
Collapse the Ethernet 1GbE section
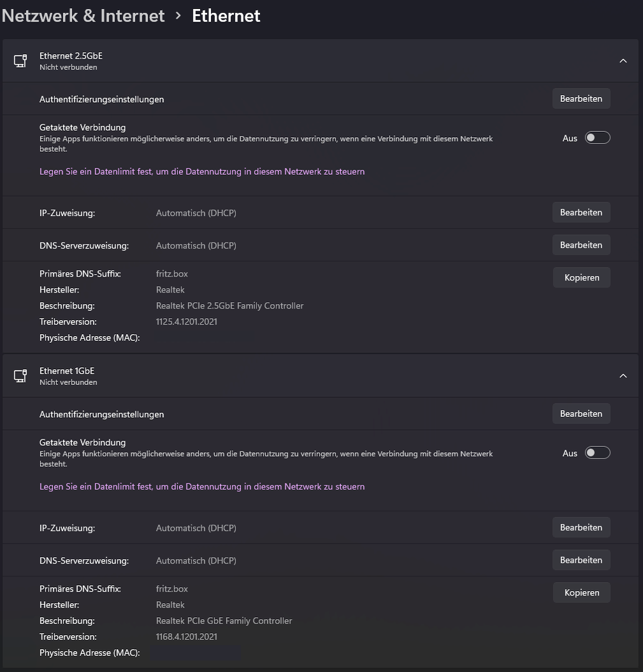623,376
